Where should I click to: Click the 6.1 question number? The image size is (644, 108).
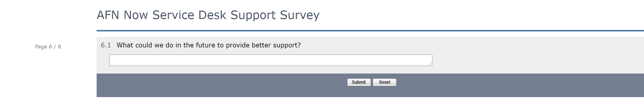[x=106, y=45]
